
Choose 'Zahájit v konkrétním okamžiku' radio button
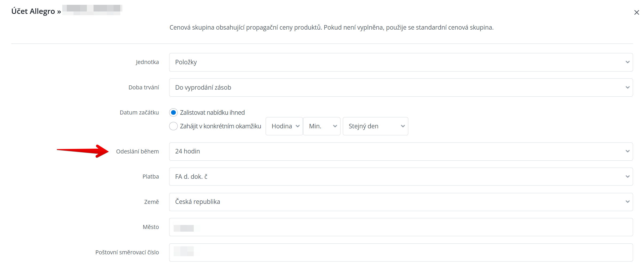click(173, 126)
